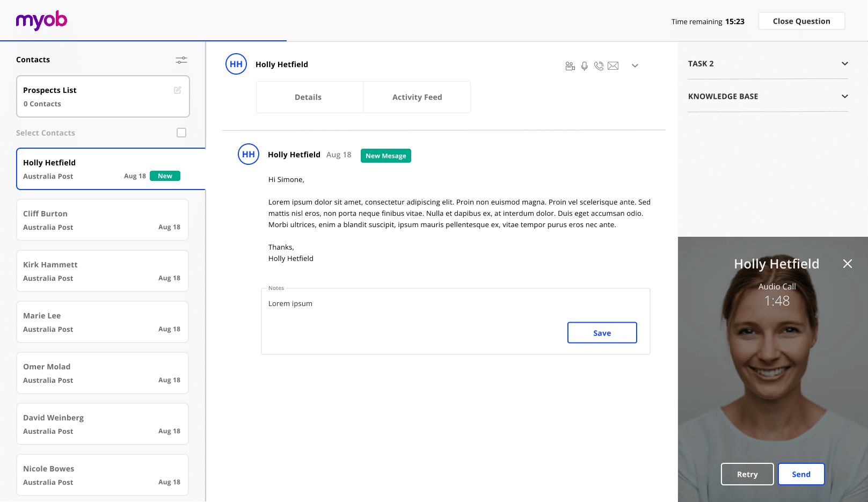Edit the Prospects List
This screenshot has height=502, width=868.
178,90
